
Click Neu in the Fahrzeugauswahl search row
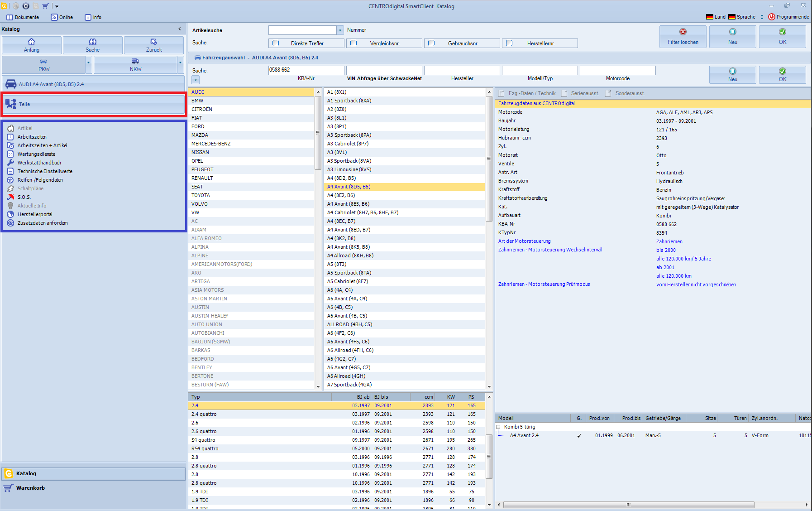pyautogui.click(x=732, y=74)
